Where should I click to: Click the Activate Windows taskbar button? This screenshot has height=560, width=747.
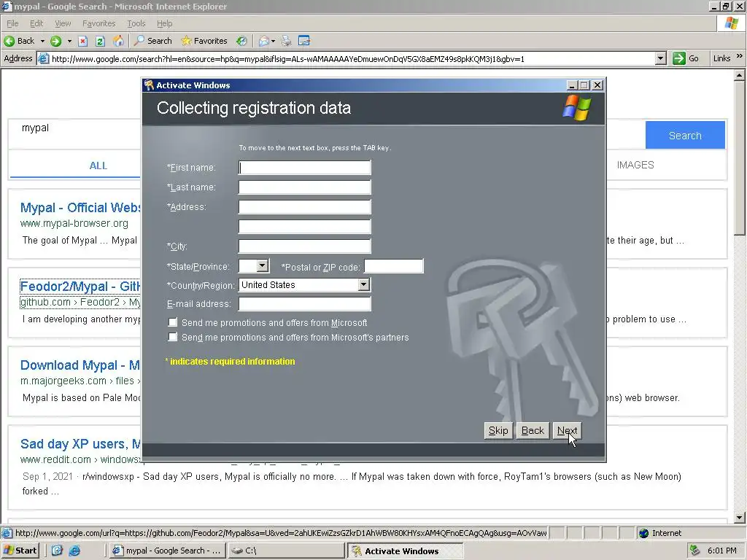tap(405, 551)
